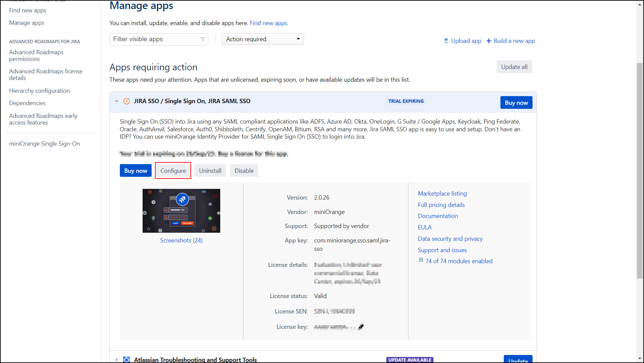Click the JIRA SSO screenshot thumbnail
Viewport: 644px width, 363px height.
click(x=181, y=211)
